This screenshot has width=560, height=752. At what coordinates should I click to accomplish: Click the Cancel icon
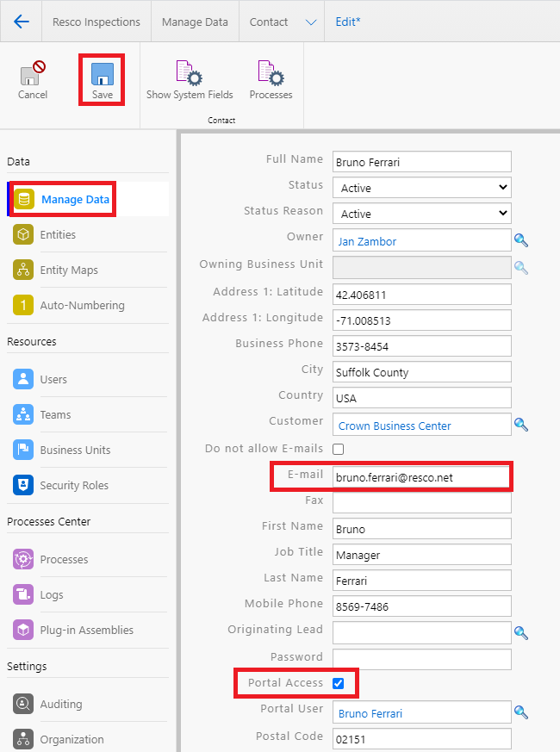(33, 75)
